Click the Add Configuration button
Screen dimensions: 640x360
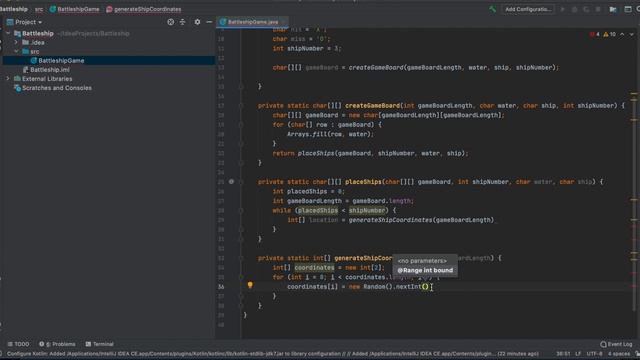click(528, 9)
